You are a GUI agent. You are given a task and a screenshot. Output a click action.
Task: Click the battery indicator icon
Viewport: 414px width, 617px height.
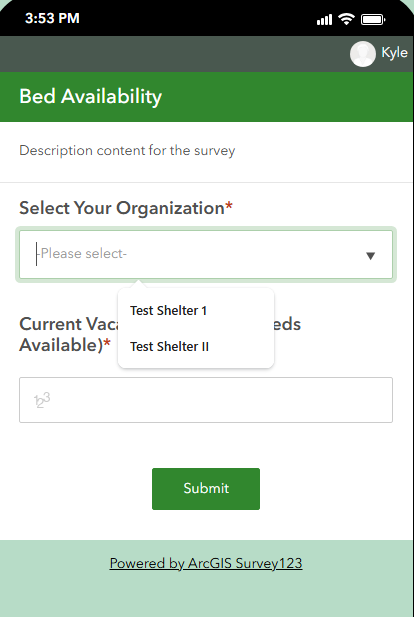click(x=373, y=19)
